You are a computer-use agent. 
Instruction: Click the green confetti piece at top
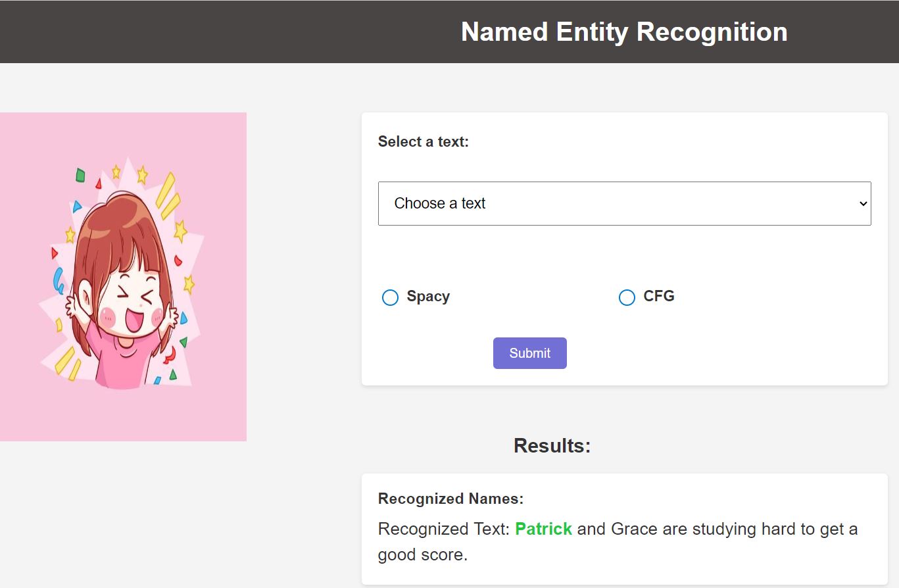point(80,175)
